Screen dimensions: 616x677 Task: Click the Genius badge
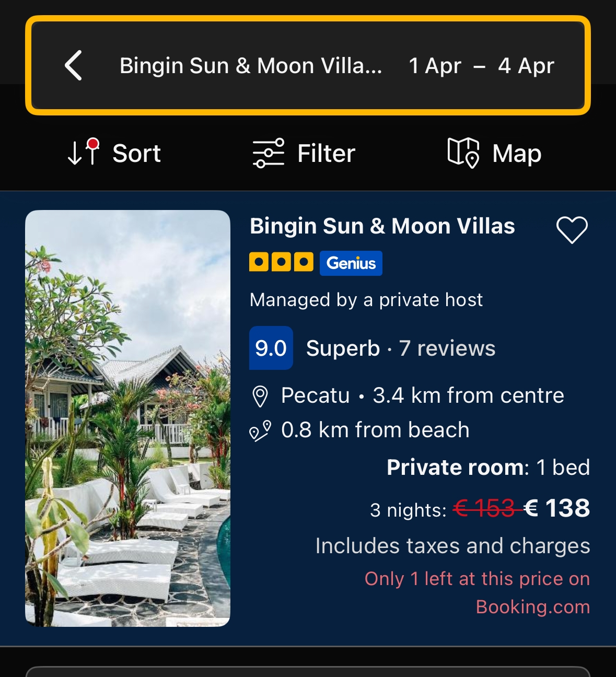coord(351,263)
